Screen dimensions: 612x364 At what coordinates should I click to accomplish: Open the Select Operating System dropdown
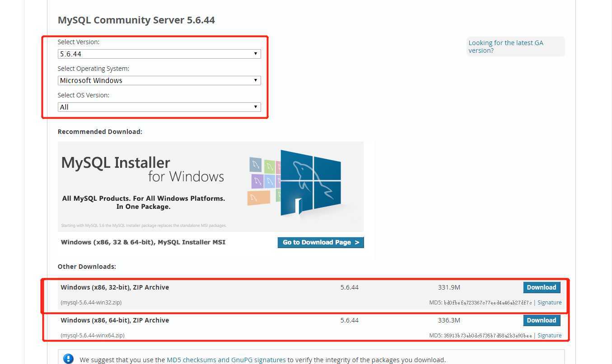click(159, 80)
